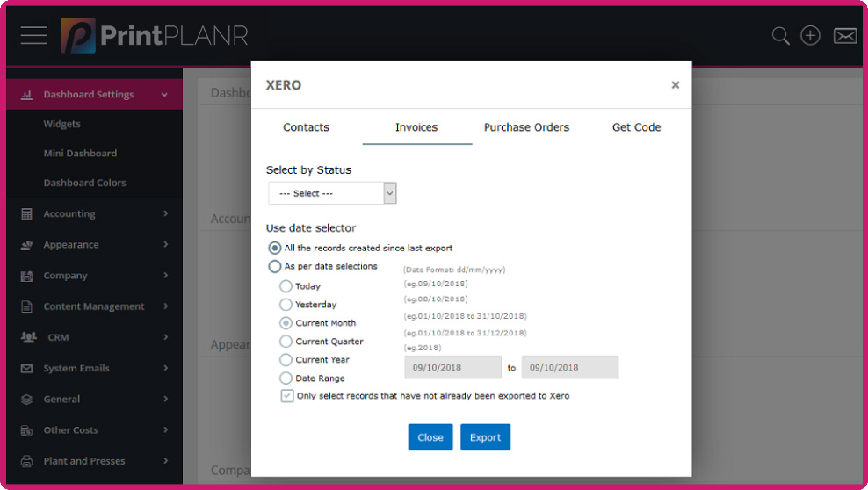The width and height of the screenshot is (868, 490).
Task: Click the Dashboard Settings label
Action: 89,95
